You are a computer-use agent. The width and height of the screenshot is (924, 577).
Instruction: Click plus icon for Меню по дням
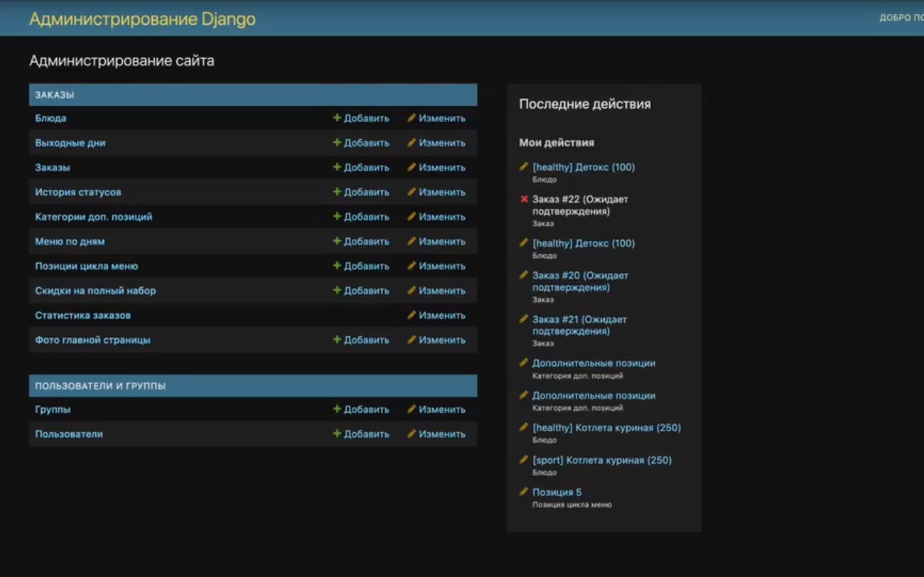coord(337,241)
